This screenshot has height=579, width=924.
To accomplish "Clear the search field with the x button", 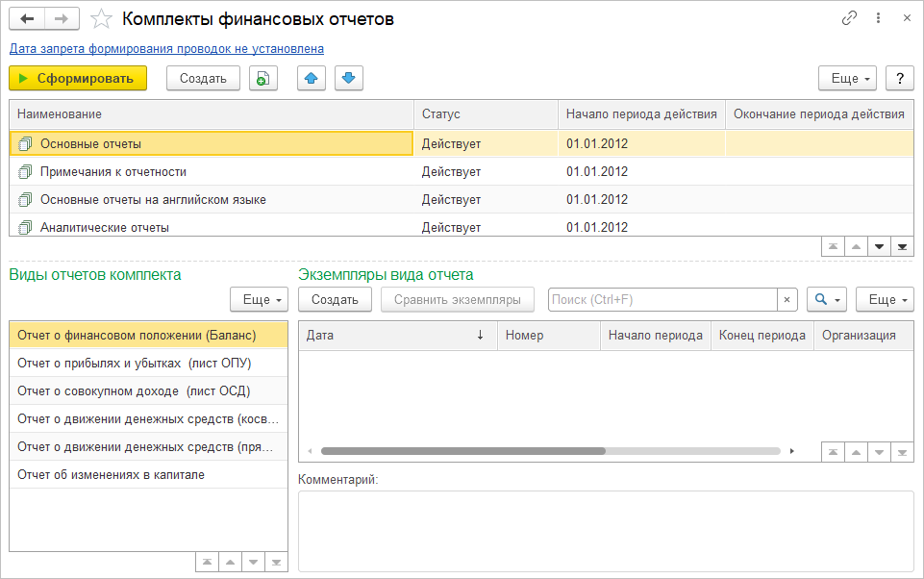I will pyautogui.click(x=787, y=300).
